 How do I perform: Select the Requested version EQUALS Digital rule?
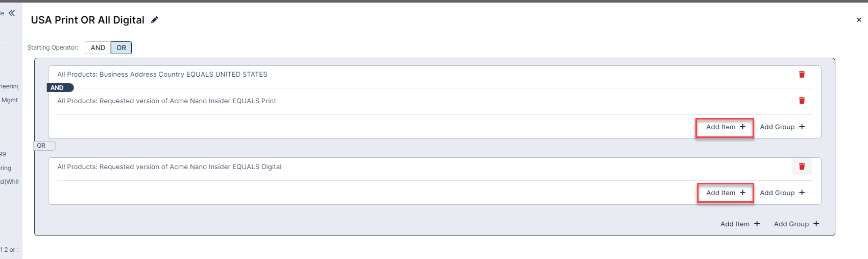pos(170,167)
